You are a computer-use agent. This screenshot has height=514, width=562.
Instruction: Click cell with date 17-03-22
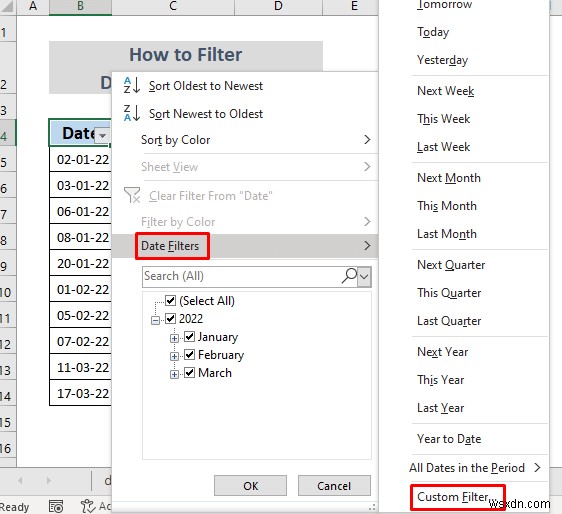[x=81, y=393]
